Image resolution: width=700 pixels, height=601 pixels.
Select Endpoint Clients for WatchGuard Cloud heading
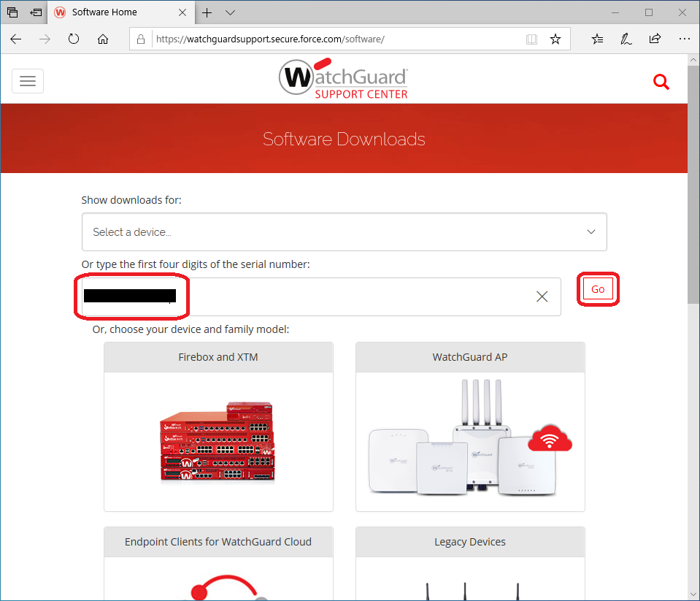(x=218, y=542)
